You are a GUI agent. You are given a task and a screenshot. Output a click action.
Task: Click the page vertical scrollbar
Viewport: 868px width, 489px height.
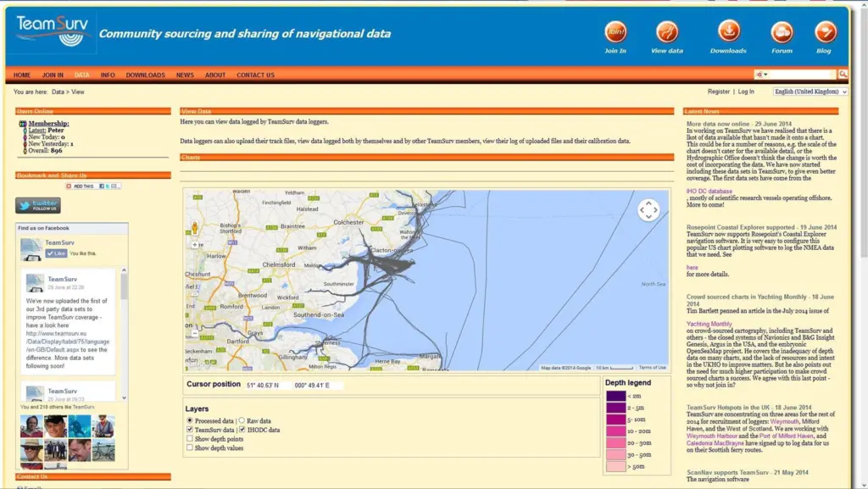863,133
